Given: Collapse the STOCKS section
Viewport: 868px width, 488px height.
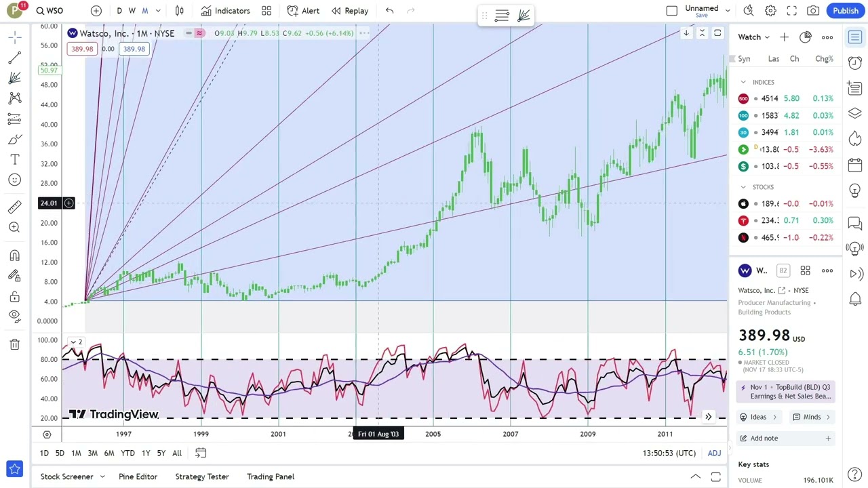Looking at the screenshot, I should pyautogui.click(x=743, y=187).
